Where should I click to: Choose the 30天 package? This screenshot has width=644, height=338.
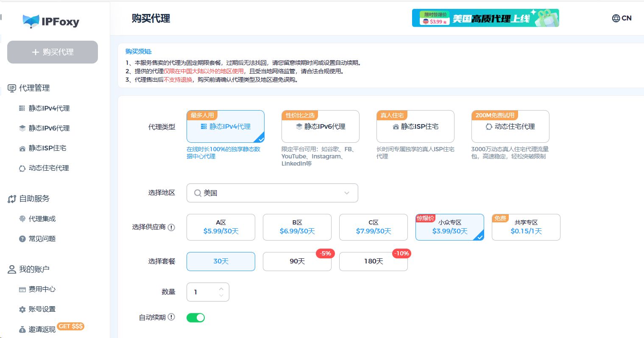[221, 261]
